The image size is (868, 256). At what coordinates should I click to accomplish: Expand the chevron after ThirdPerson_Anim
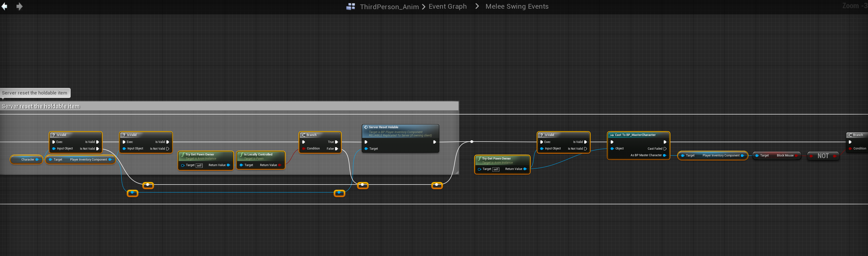coord(424,7)
